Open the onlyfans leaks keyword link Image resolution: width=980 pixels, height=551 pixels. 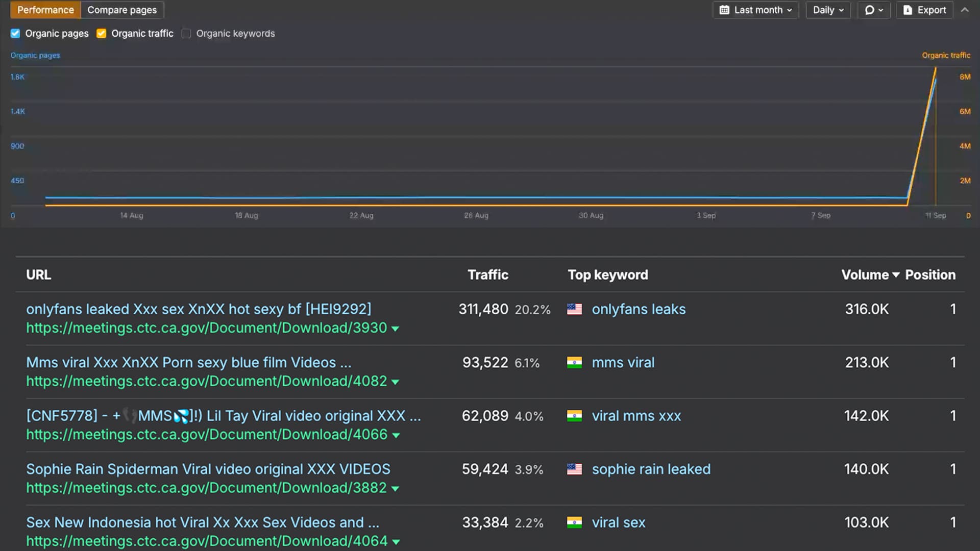coord(638,309)
